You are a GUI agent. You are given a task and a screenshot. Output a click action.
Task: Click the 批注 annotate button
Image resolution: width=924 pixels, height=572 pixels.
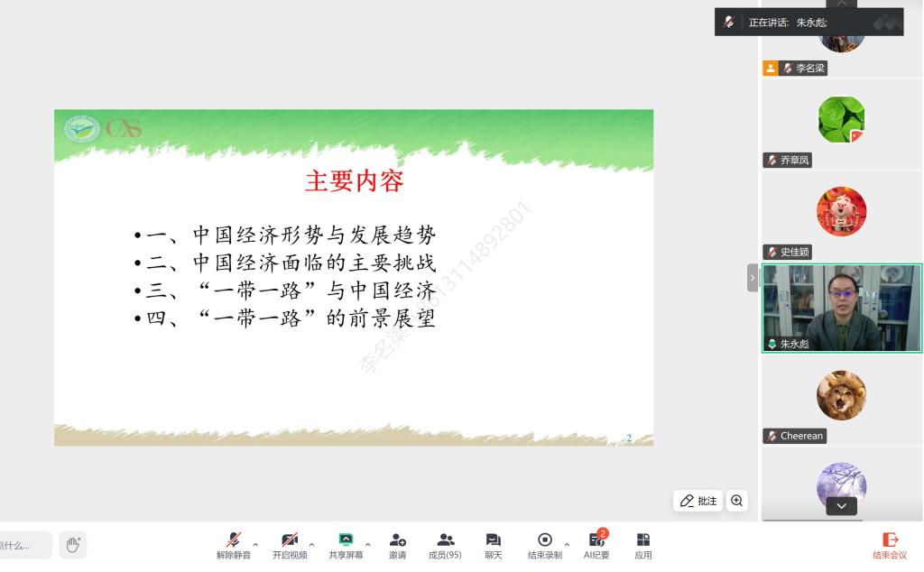pos(698,501)
